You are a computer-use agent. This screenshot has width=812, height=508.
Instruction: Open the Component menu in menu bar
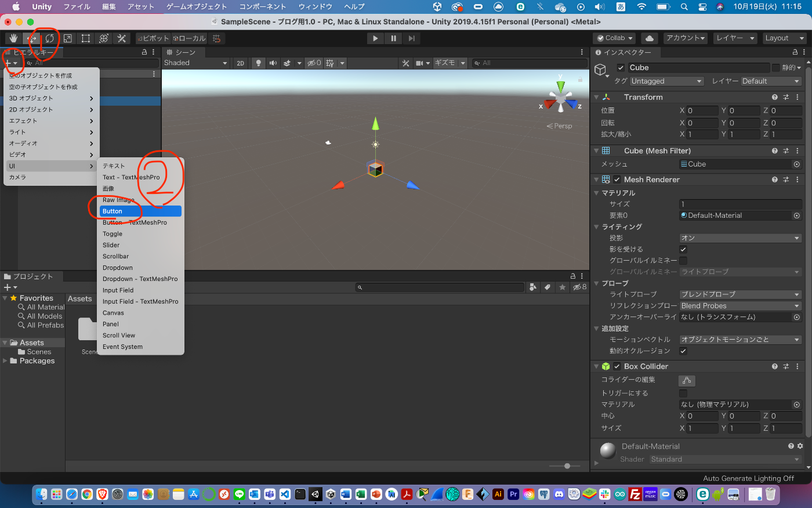point(262,6)
